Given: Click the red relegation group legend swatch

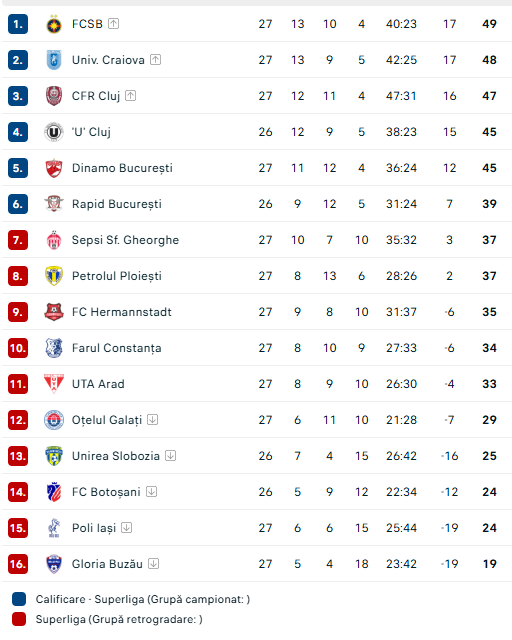Looking at the screenshot, I should tap(19, 619).
